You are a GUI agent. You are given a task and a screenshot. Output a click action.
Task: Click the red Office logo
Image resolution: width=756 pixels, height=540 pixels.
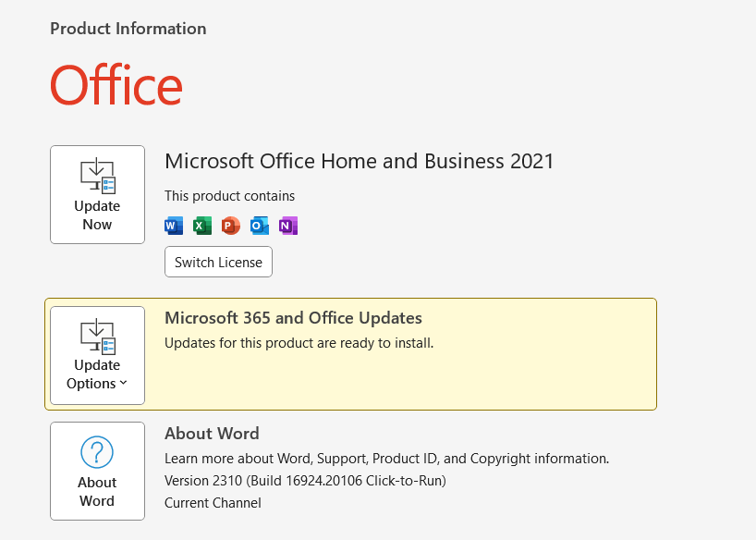pyautogui.click(x=116, y=85)
